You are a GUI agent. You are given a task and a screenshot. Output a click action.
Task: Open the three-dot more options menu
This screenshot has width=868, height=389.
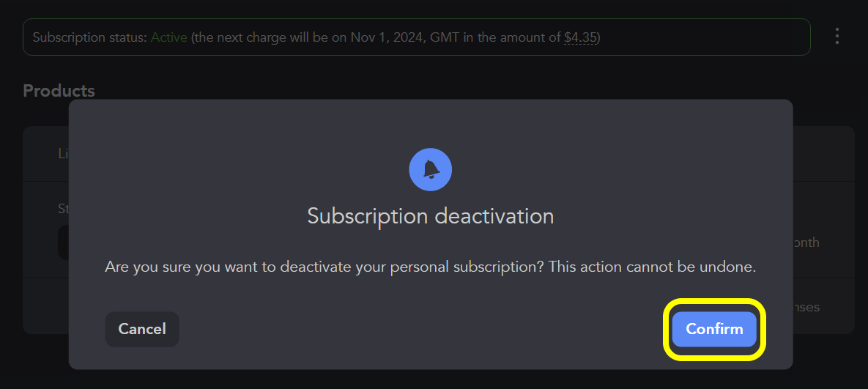[837, 37]
